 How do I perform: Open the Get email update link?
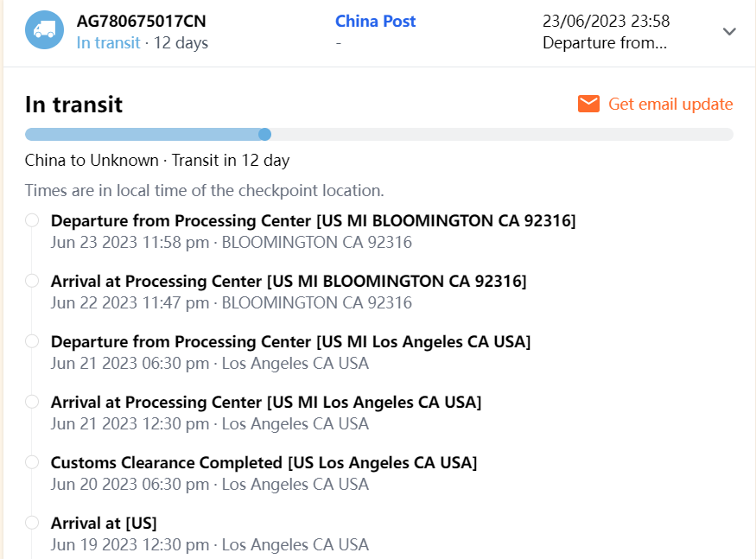[670, 105]
